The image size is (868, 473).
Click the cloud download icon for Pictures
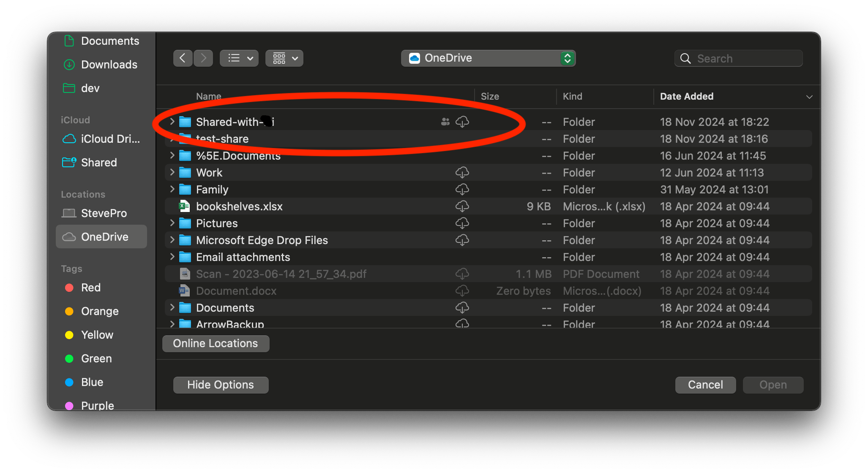coord(462,223)
